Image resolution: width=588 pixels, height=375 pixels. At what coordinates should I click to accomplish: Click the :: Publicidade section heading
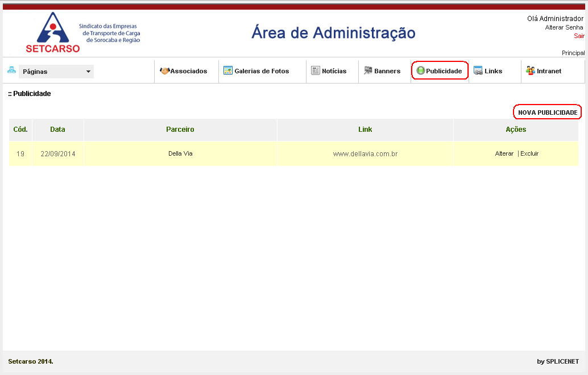click(30, 94)
